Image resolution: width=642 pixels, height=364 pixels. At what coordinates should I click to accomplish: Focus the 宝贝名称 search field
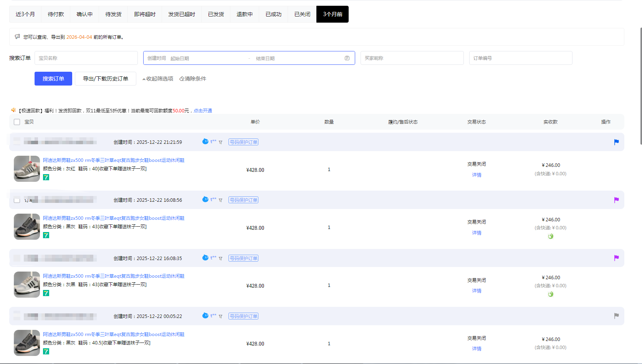[86, 58]
